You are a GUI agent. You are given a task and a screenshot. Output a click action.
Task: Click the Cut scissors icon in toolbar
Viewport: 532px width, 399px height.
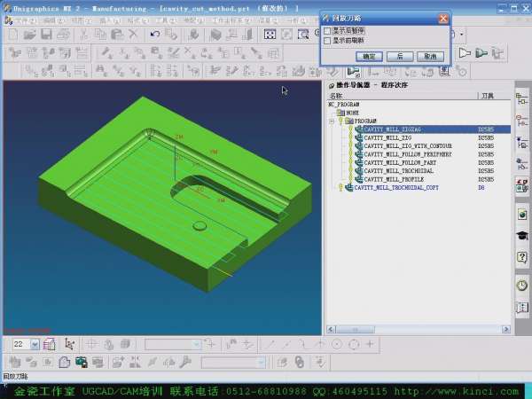coord(84,35)
